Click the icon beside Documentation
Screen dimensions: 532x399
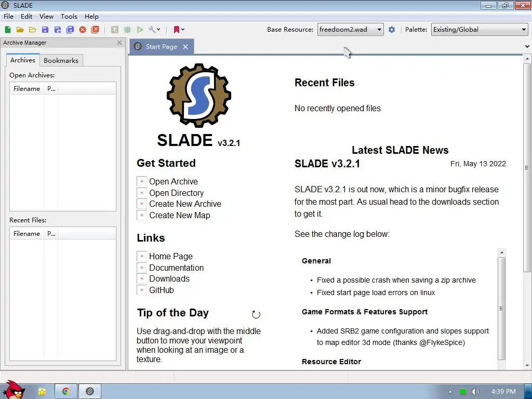tap(142, 268)
